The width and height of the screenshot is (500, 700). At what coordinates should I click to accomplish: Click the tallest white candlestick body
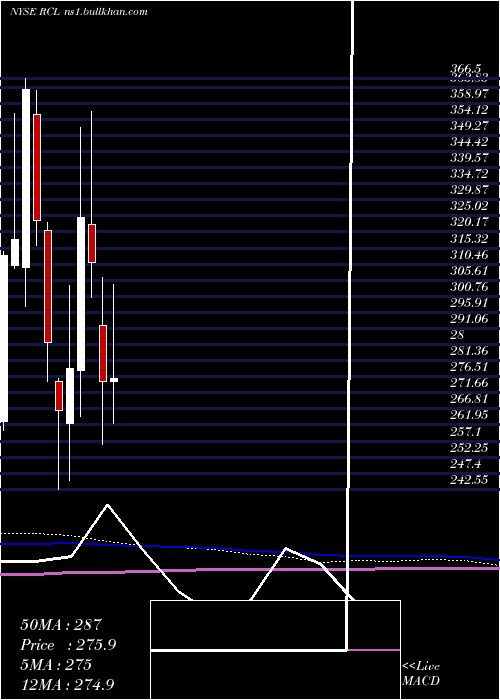coord(26,179)
